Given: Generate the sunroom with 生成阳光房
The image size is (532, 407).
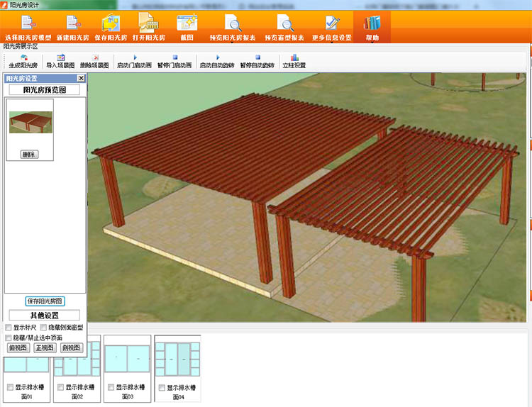Looking at the screenshot, I should pyautogui.click(x=23, y=62).
